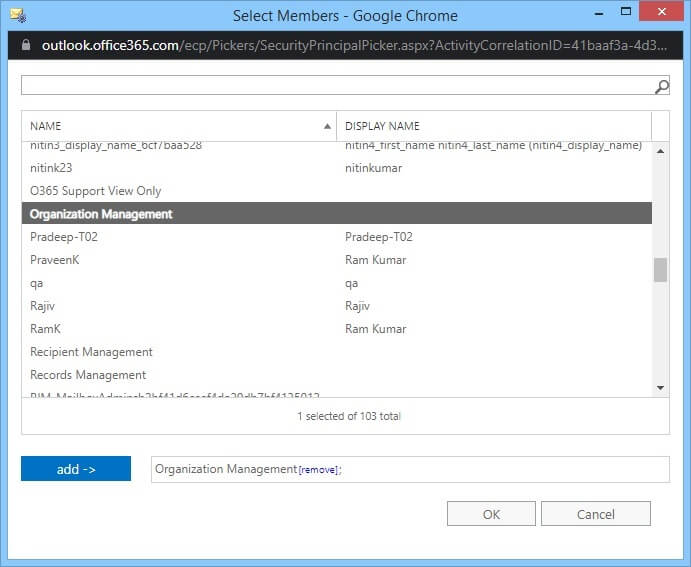This screenshot has height=567, width=691.
Task: Click the Cancel button
Action: (596, 514)
